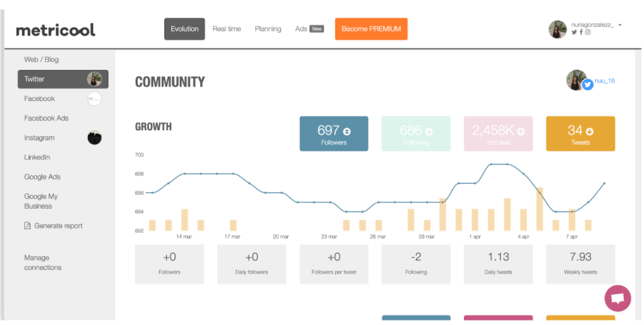Select Instagram in the sidebar
This screenshot has width=644, height=325.
pyautogui.click(x=39, y=138)
